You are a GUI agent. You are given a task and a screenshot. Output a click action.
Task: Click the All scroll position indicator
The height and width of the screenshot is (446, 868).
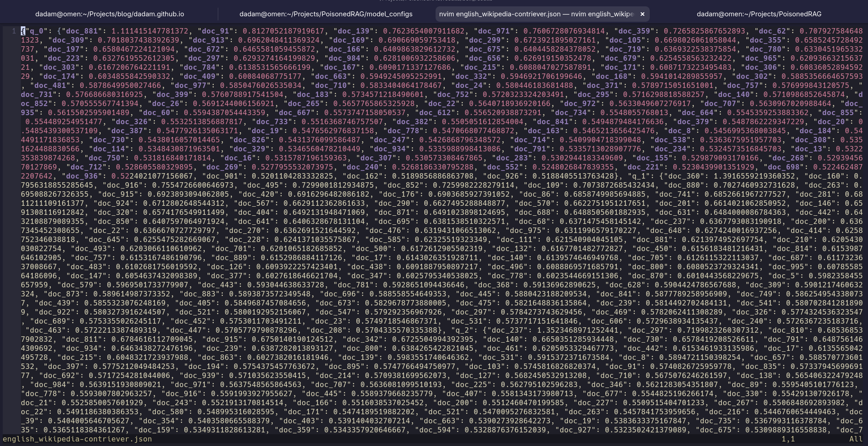coord(855,439)
